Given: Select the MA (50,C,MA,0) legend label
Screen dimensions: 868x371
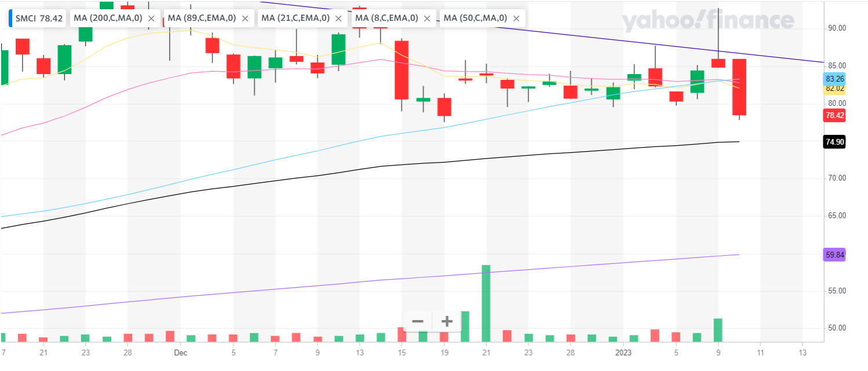Looking at the screenshot, I should click(475, 19).
